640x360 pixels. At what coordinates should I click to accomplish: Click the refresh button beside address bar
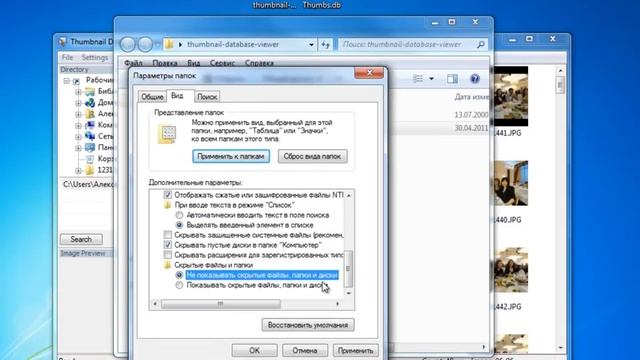coord(325,44)
